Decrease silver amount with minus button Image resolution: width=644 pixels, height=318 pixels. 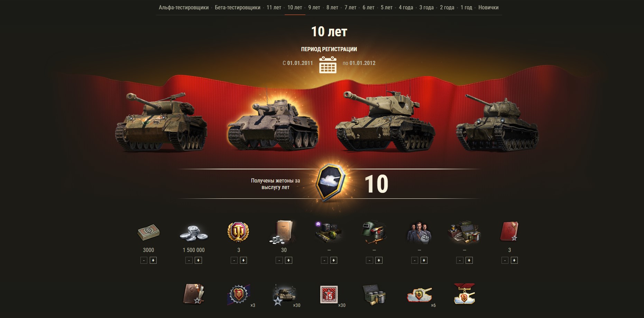point(189,261)
